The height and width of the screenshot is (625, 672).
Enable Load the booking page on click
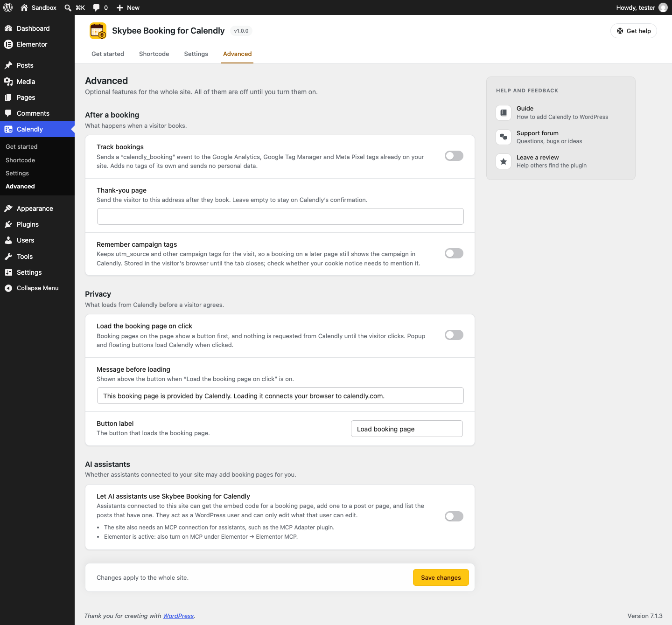coord(454,335)
